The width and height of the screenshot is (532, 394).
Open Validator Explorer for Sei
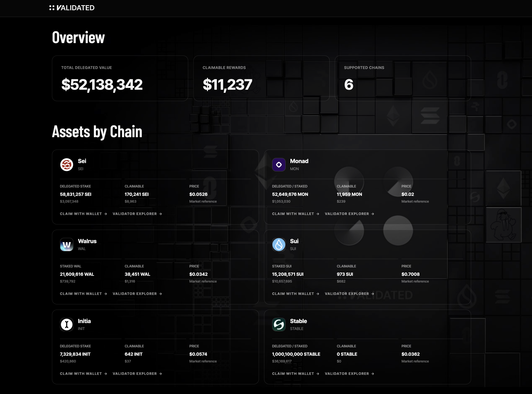pos(137,214)
